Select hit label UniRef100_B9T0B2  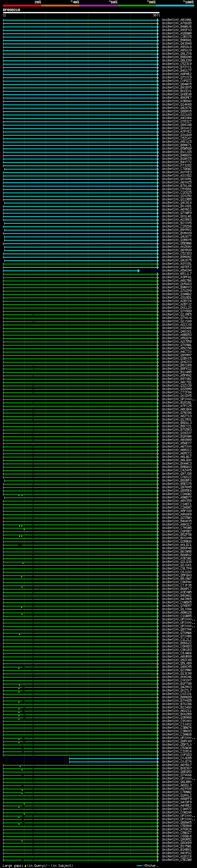177,379
